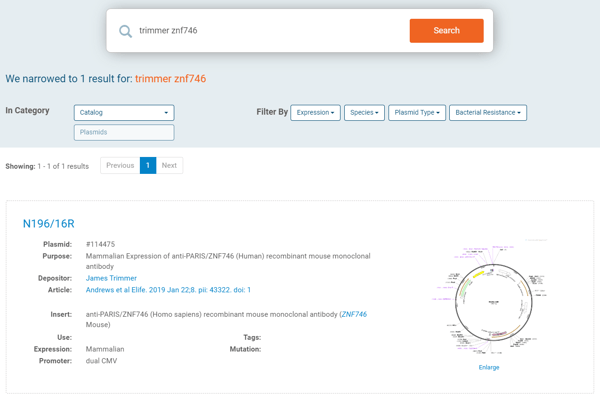
Task: Open the N196/16R plasmid title link
Action: pyautogui.click(x=49, y=223)
